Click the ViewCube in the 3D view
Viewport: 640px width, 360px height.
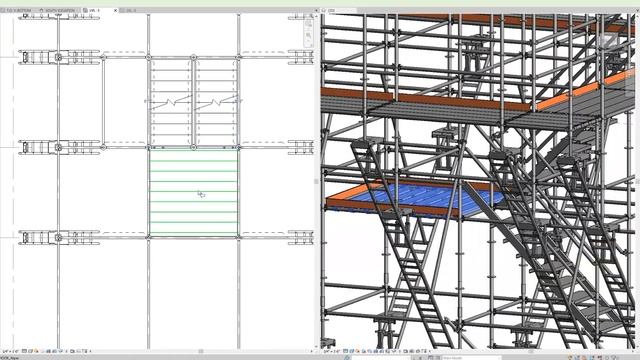click(x=610, y=41)
